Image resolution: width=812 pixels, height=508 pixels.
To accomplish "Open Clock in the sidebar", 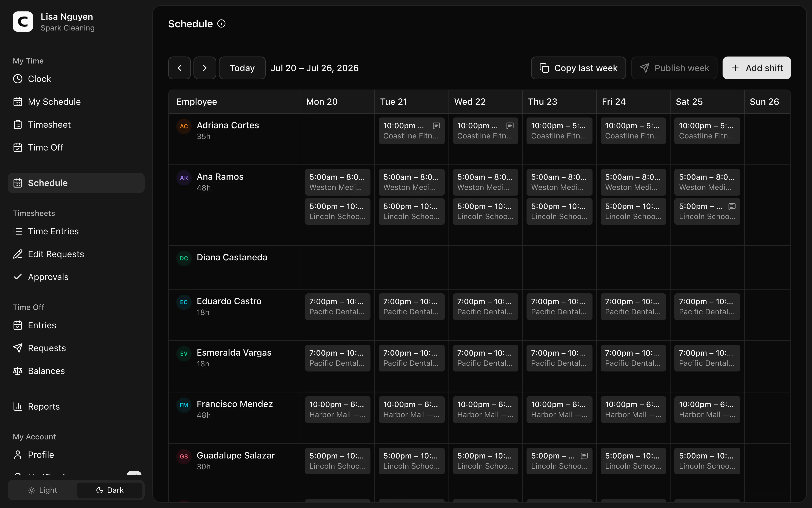I will click(76, 79).
